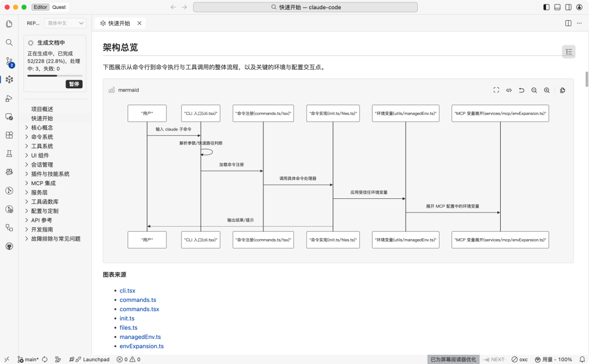Expand the MCP 集成 tree item
This screenshot has width=589, height=364.
pyautogui.click(x=43, y=183)
